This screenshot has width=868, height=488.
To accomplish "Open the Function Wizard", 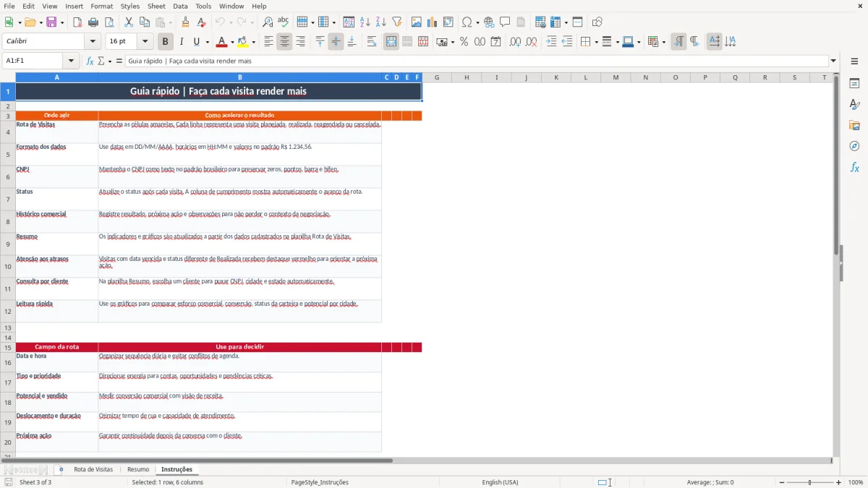I will tap(90, 61).
